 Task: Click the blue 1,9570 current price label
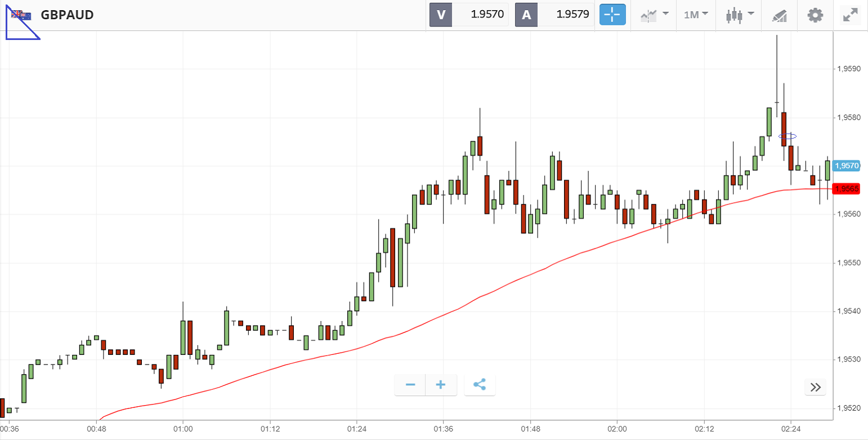pos(847,166)
